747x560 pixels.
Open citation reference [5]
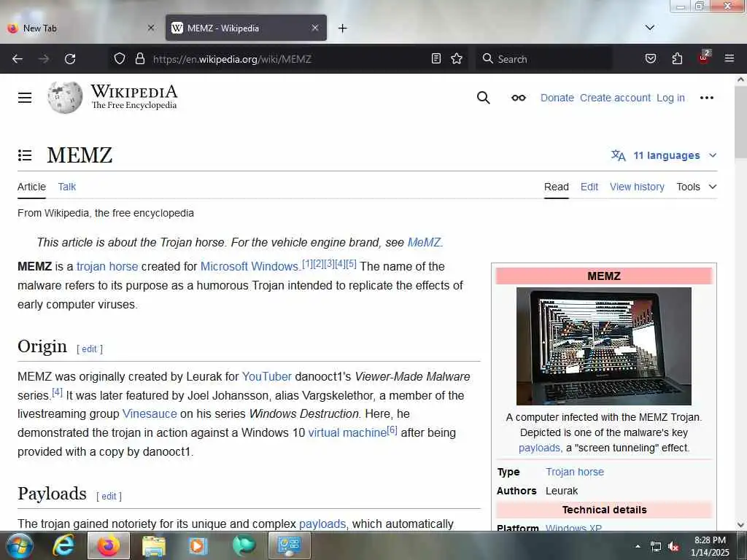point(351,264)
